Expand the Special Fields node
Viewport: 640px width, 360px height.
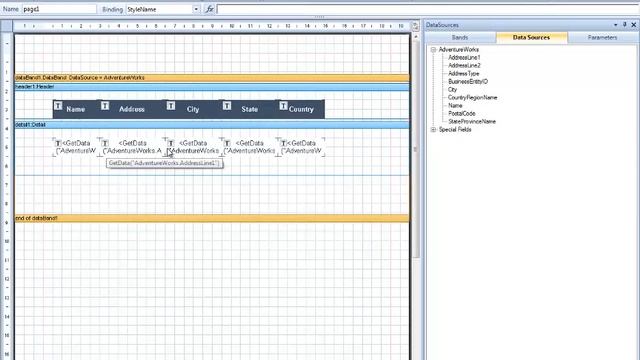coord(433,129)
